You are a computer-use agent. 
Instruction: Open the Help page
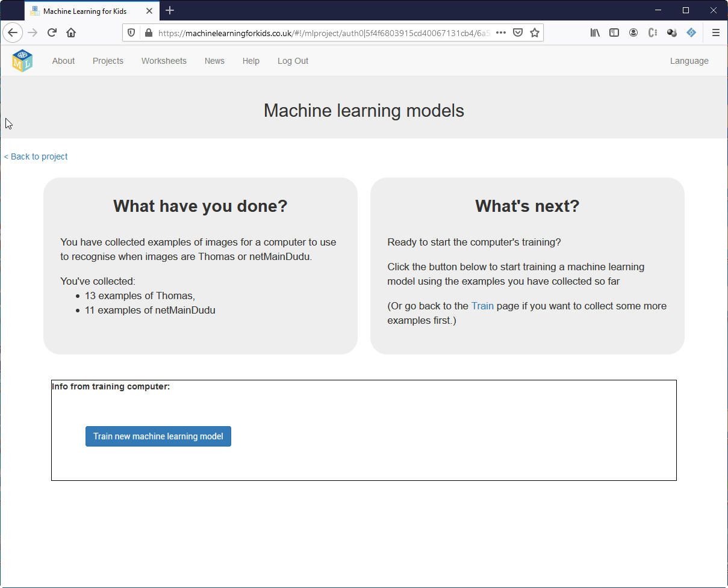pos(250,61)
